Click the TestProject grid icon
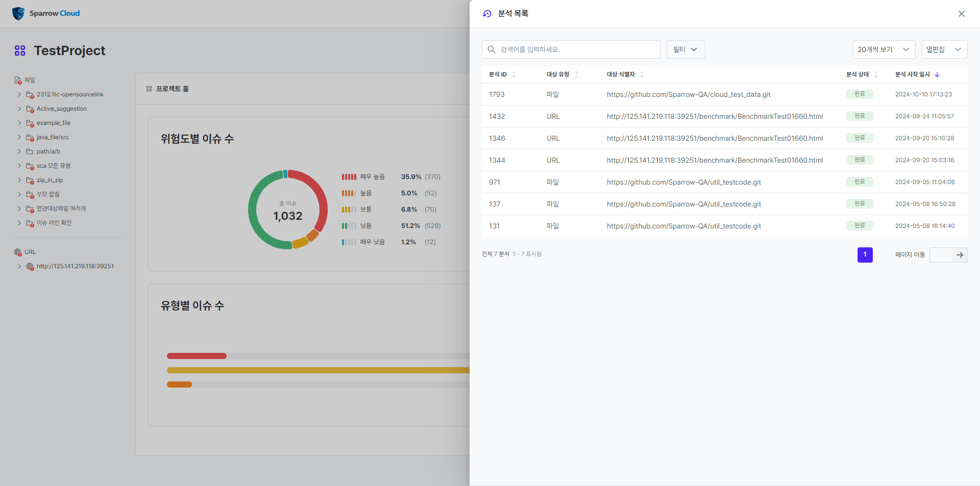The width and height of the screenshot is (980, 486). pos(20,50)
